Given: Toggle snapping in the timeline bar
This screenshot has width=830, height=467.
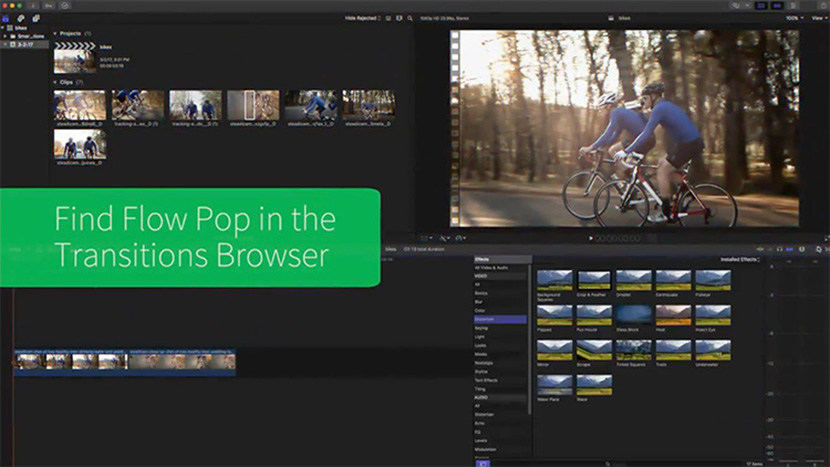Looking at the screenshot, I should coord(789,249).
